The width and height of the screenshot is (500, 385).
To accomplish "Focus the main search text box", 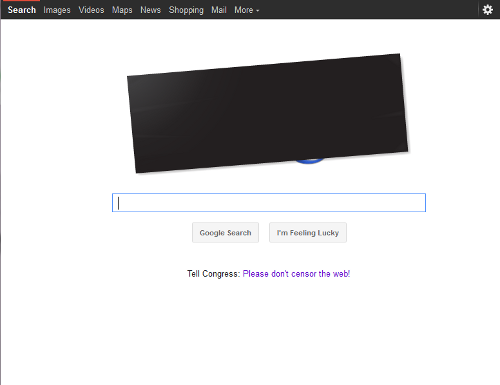I will [269, 202].
